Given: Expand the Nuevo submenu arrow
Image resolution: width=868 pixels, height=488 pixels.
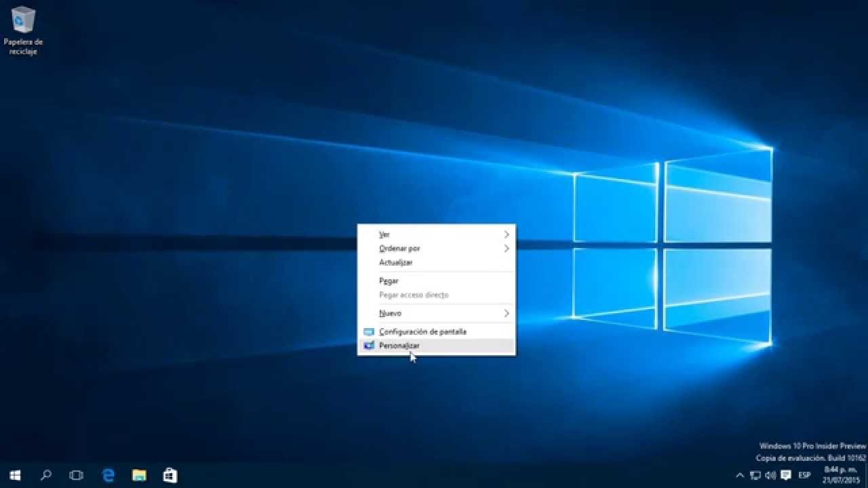Looking at the screenshot, I should [506, 312].
